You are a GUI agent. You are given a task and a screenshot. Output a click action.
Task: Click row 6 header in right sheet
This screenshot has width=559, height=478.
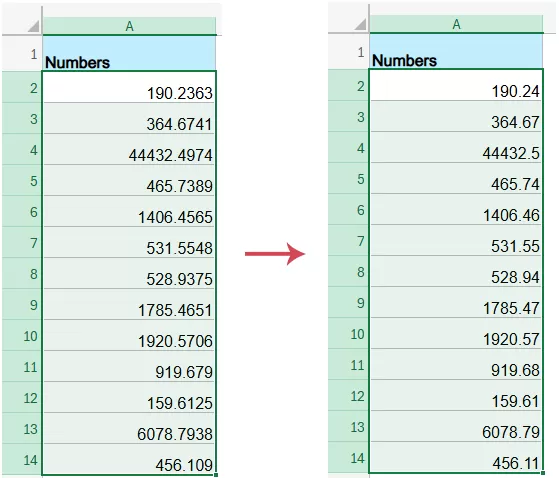(x=349, y=209)
